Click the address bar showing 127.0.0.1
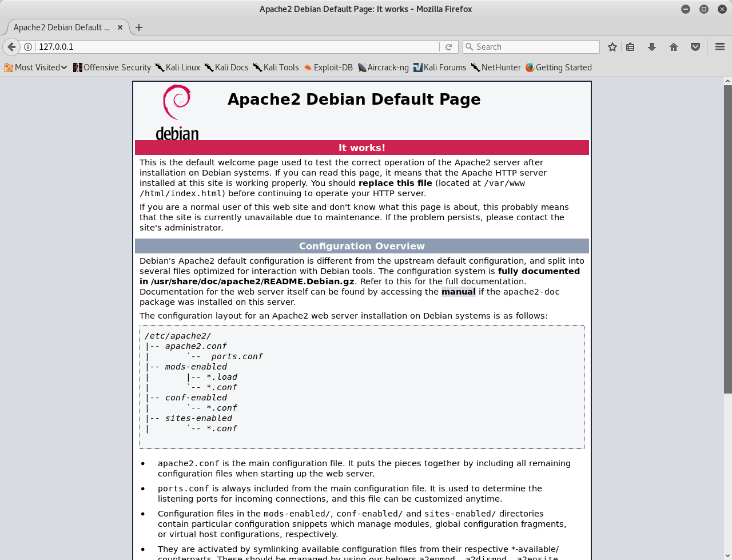The image size is (732, 560). point(237,47)
